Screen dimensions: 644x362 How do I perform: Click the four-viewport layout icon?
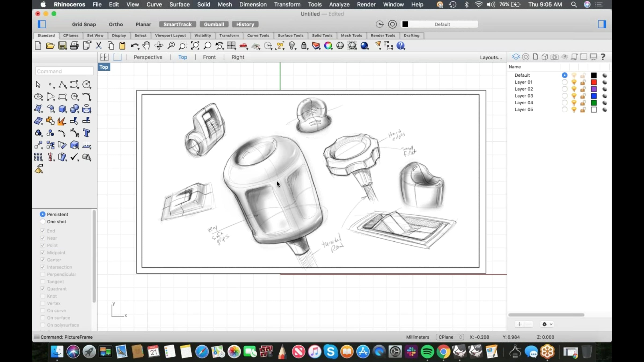(104, 57)
